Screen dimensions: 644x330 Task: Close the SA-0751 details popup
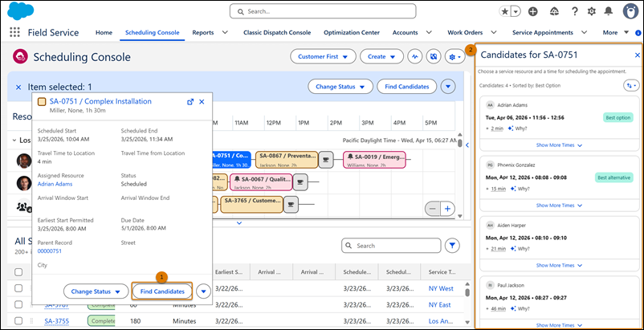(202, 102)
